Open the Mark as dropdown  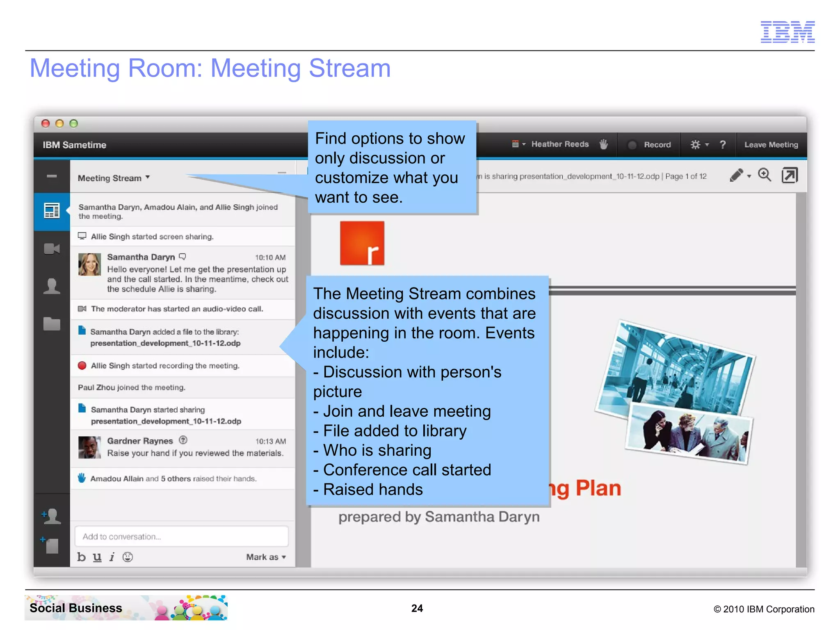pos(266,557)
